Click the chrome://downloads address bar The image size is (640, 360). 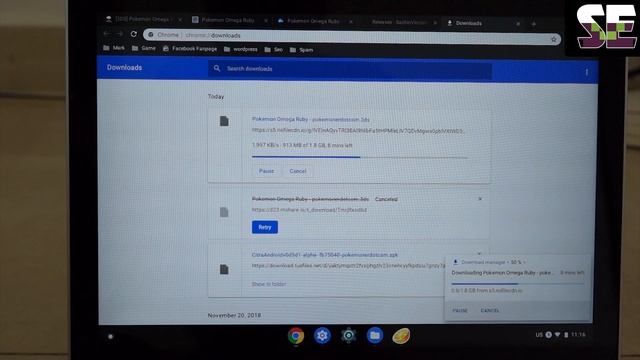352,37
